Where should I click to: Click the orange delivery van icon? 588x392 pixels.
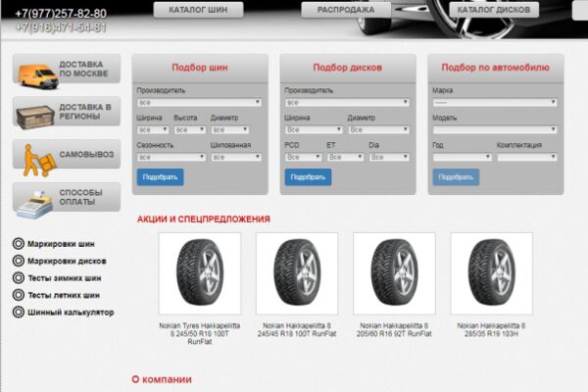point(38,76)
